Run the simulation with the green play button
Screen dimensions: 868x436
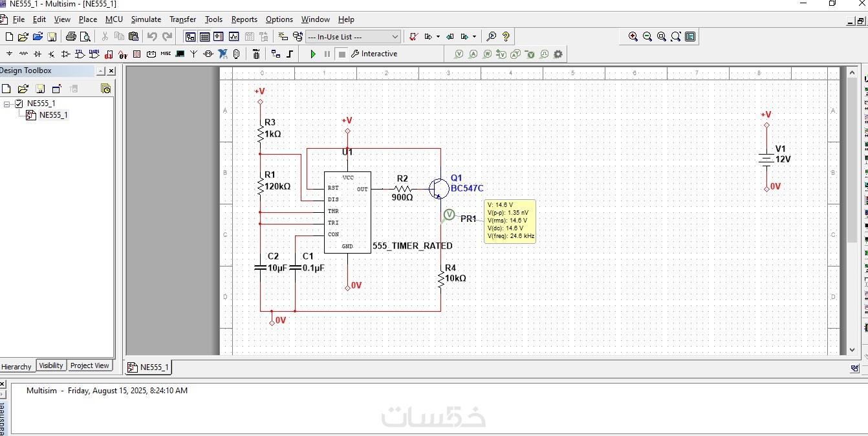(313, 54)
